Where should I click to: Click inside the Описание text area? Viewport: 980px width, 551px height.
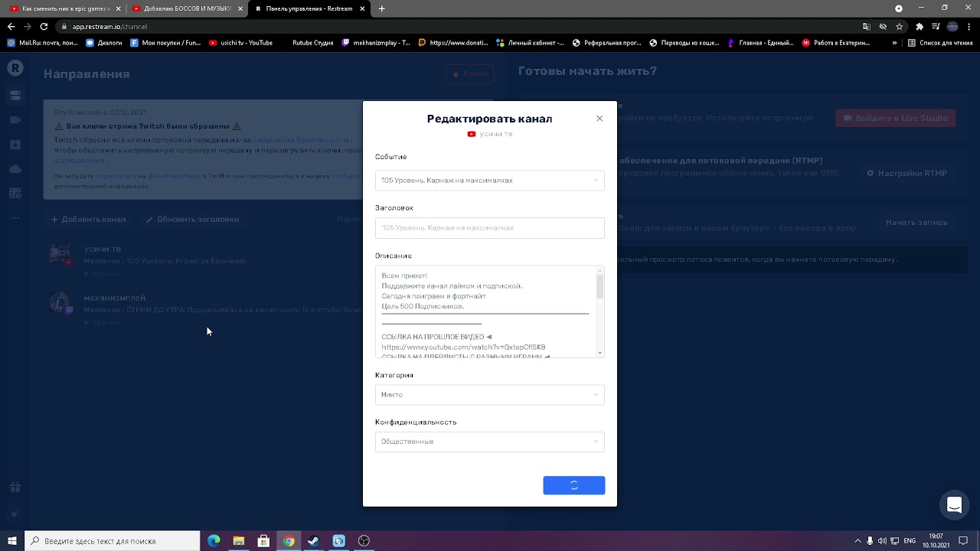tap(485, 311)
